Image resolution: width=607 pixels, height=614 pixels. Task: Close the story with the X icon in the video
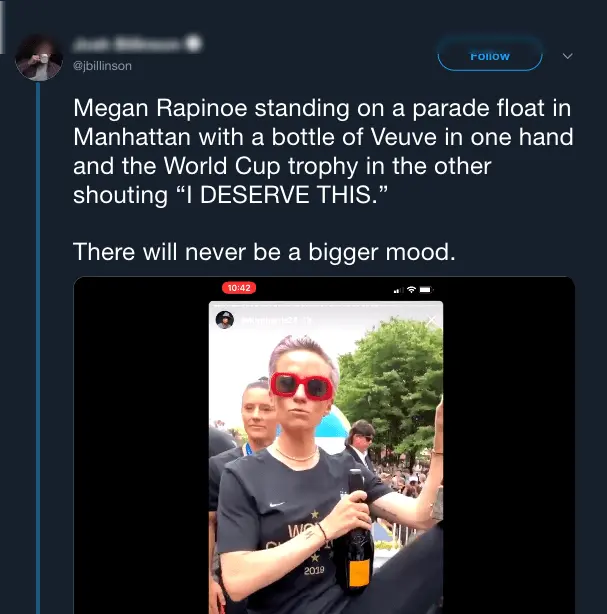pyautogui.click(x=431, y=320)
